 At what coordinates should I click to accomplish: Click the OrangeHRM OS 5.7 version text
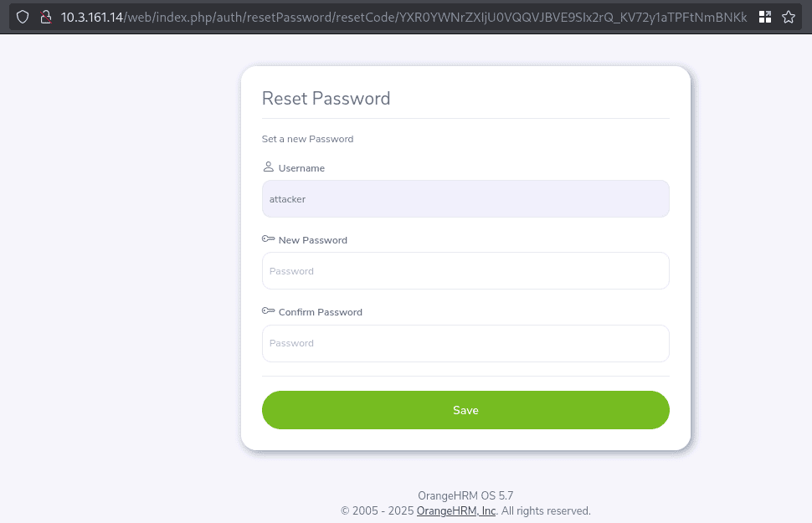coord(465,495)
